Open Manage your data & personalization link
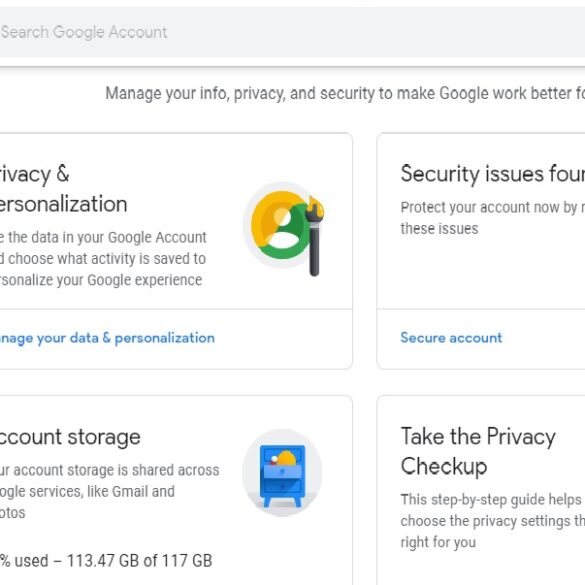 pyautogui.click(x=107, y=338)
